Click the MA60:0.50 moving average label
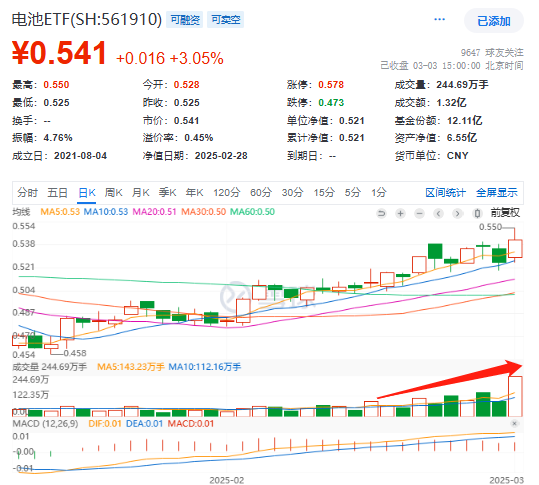This screenshot has width=539, height=485. click(x=252, y=212)
